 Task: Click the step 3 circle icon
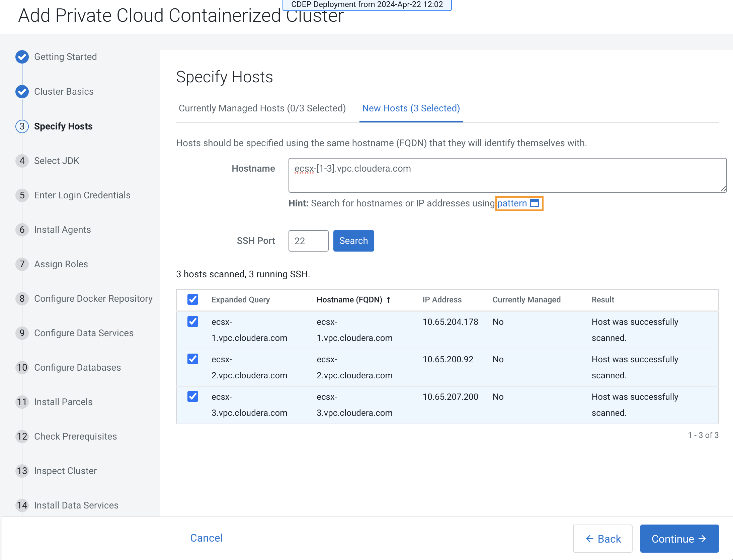click(x=22, y=126)
